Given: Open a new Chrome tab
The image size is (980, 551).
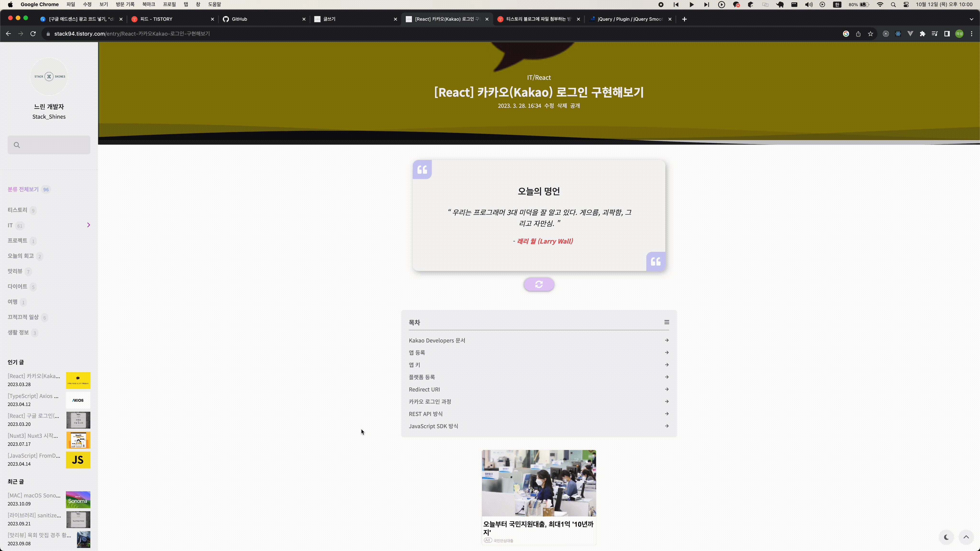Looking at the screenshot, I should (x=684, y=19).
